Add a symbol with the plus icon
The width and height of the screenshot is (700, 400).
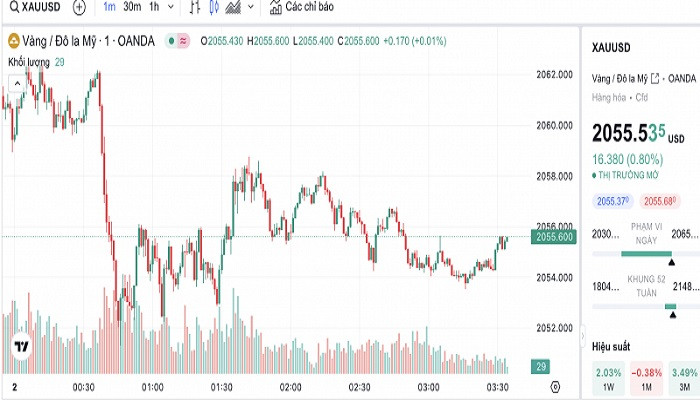point(80,7)
